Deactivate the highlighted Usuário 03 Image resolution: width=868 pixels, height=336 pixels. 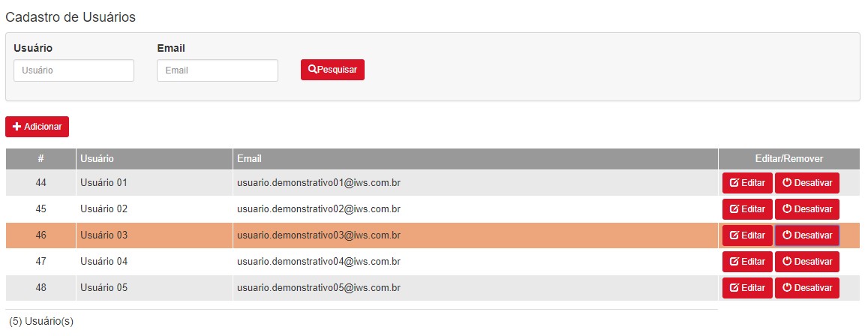pyautogui.click(x=806, y=235)
